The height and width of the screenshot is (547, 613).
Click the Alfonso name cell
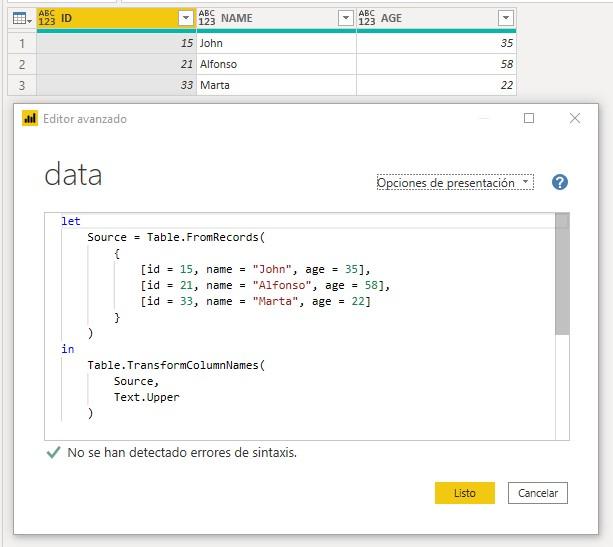click(x=276, y=64)
